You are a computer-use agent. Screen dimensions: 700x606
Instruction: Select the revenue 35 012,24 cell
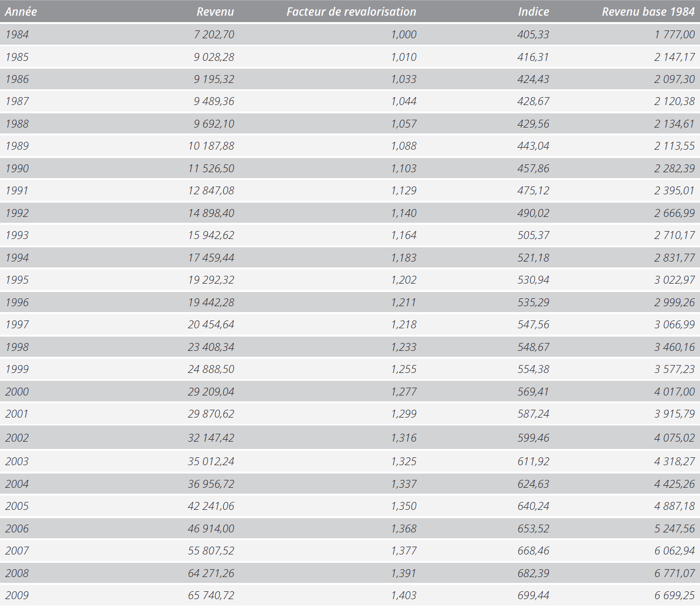coord(211,461)
